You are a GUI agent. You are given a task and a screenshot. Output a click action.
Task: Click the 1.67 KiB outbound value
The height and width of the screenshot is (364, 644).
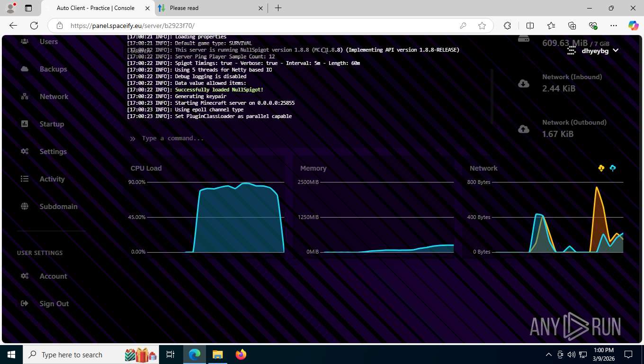pyautogui.click(x=558, y=134)
